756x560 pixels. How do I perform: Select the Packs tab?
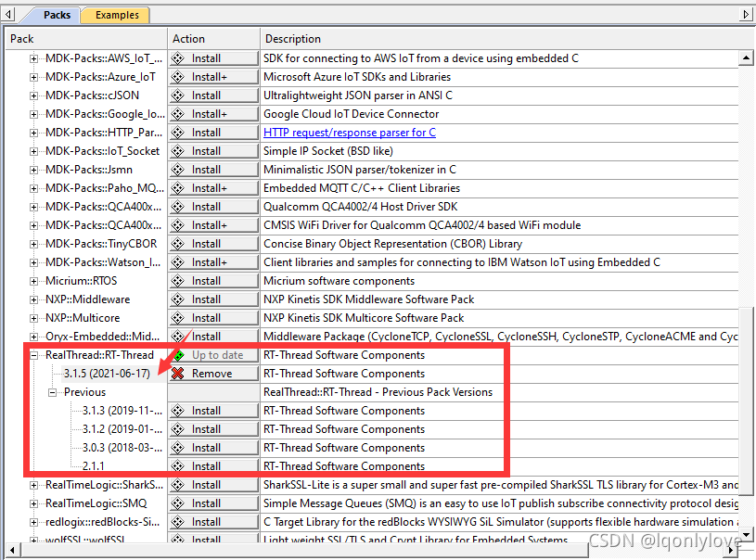[x=57, y=15]
